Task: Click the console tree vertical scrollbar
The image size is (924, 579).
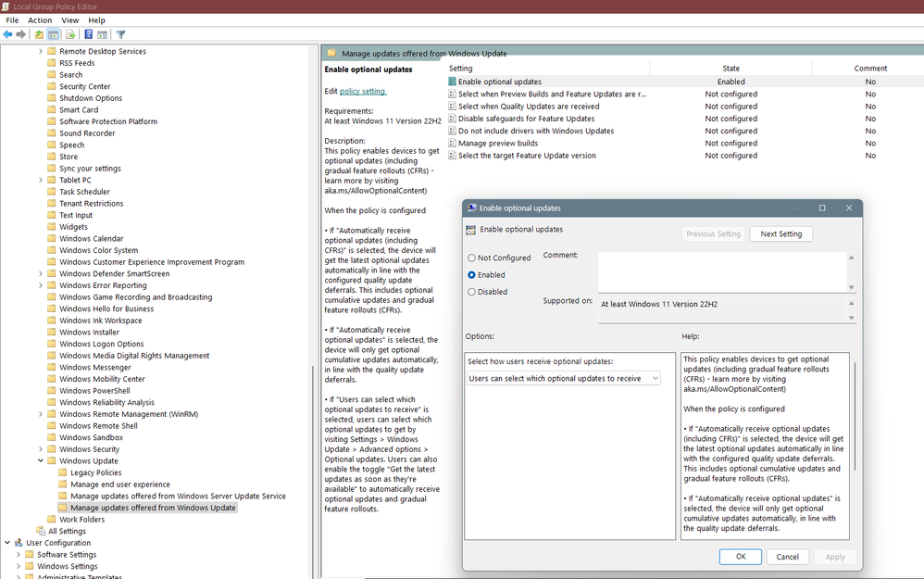Action: point(313,472)
